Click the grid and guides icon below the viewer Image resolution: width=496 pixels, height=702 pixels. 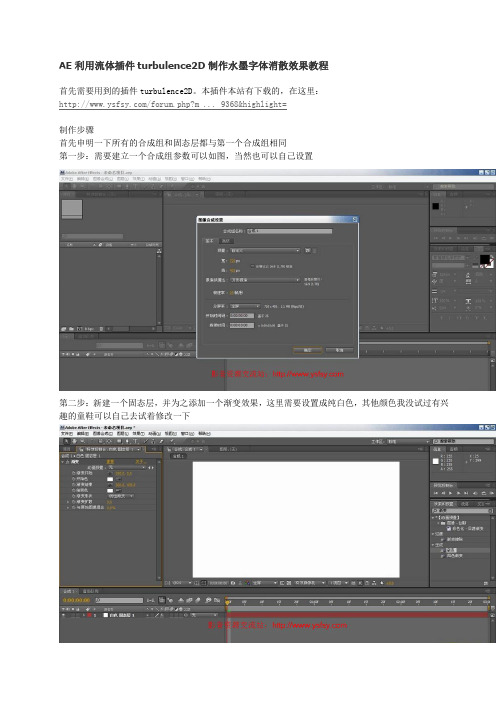[196, 583]
